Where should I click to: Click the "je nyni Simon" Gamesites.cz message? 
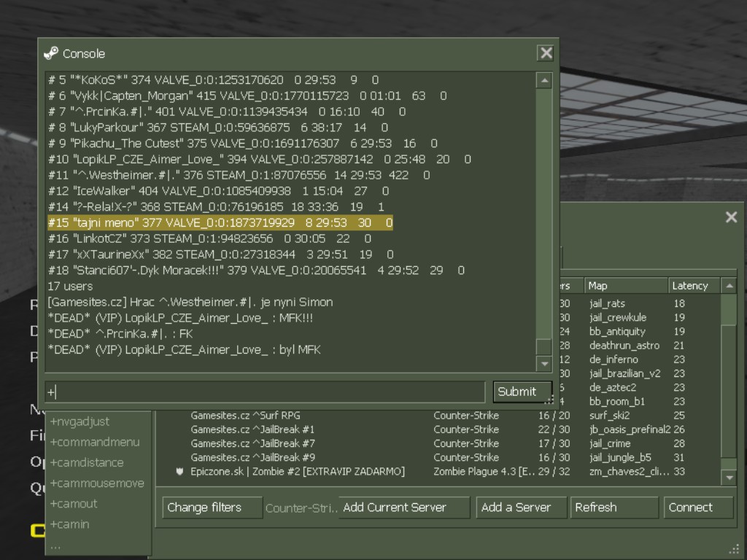[x=190, y=302]
